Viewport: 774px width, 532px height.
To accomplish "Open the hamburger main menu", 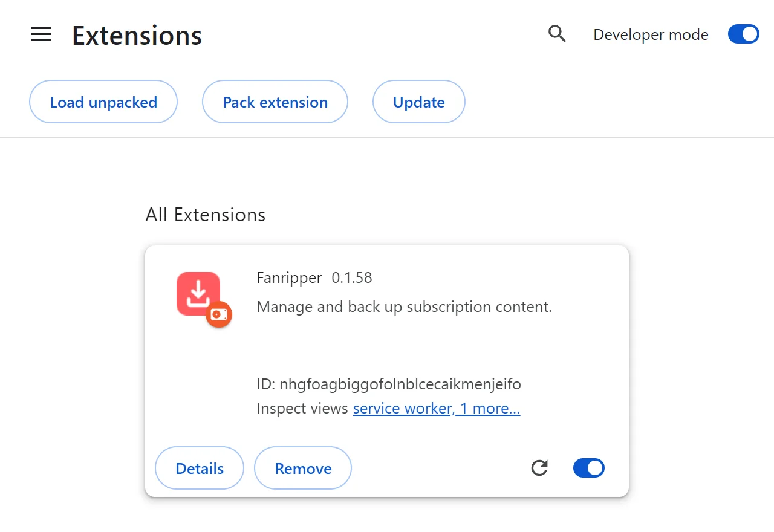I will 41,34.
